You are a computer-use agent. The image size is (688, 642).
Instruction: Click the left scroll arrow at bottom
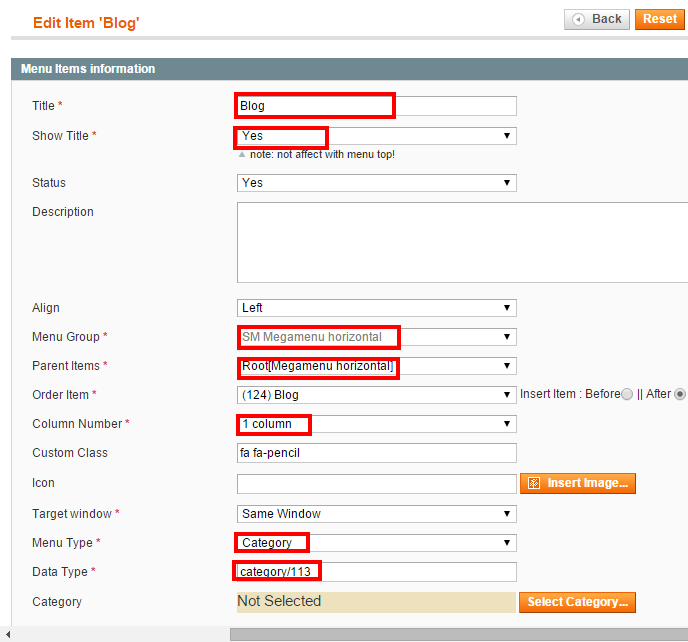pos(7,634)
